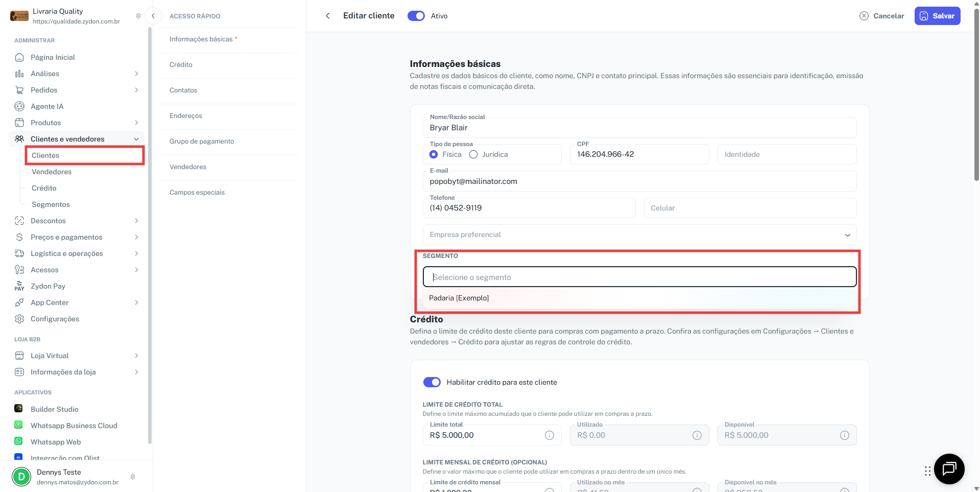This screenshot has width=980, height=492.
Task: Click the Preços e pagamentos dollar icon
Action: coord(19,237)
